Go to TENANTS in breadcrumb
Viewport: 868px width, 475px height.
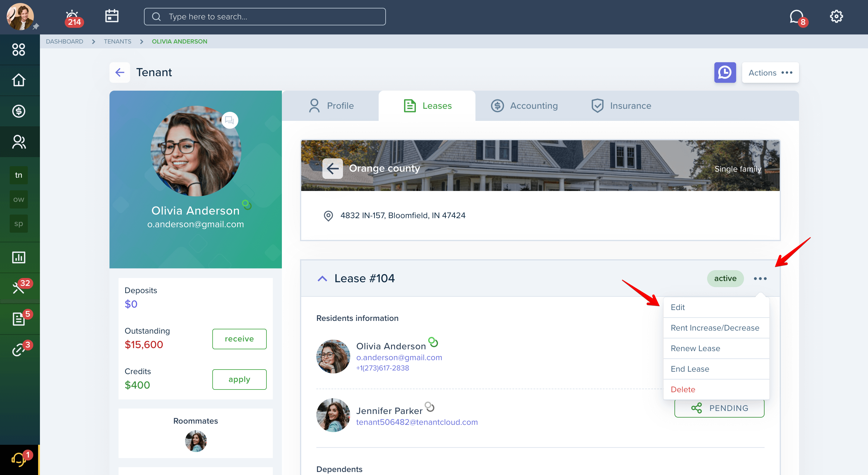click(117, 41)
